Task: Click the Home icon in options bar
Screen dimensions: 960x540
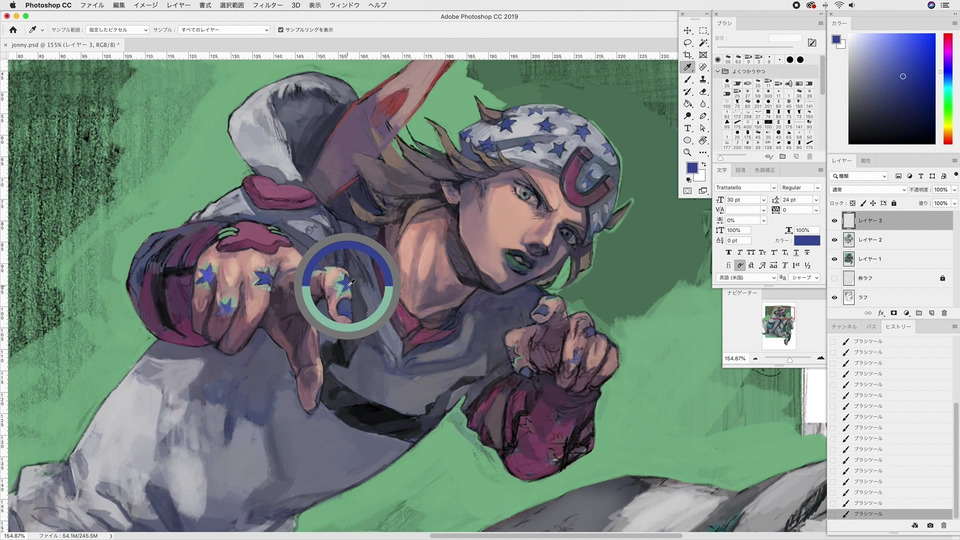Action: pos(13,30)
